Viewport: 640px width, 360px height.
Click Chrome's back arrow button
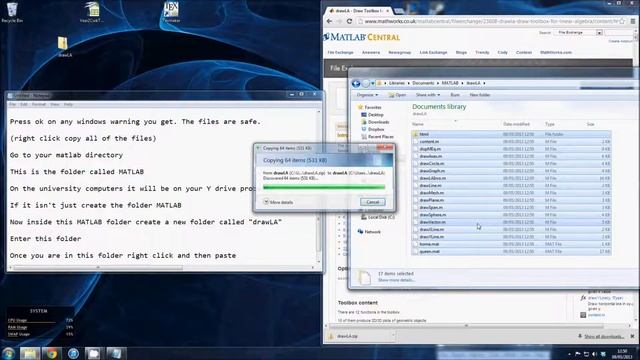(329, 21)
